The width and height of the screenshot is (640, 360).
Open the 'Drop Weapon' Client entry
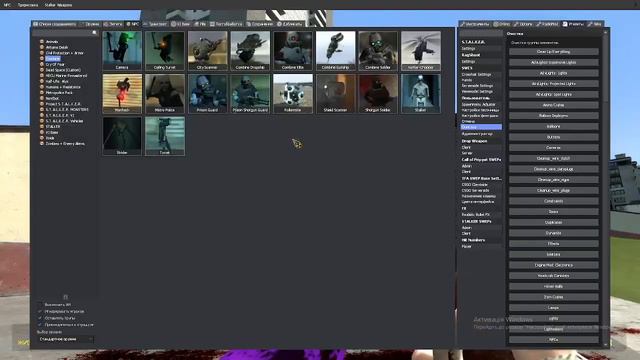click(466, 147)
